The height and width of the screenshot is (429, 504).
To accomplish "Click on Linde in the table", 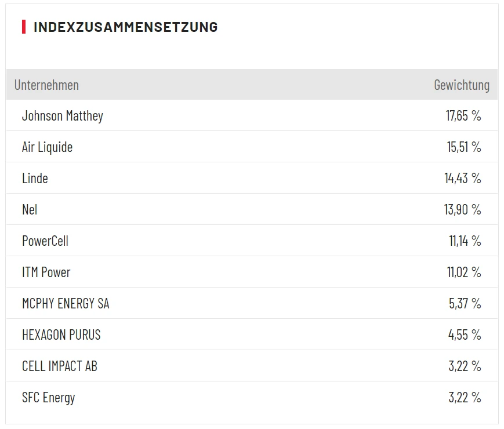I will (35, 179).
